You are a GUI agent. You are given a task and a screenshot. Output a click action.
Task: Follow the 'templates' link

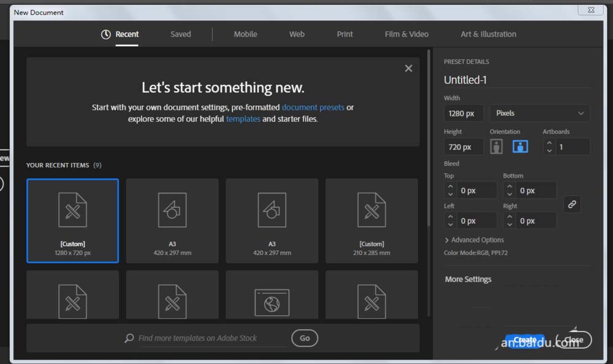pyautogui.click(x=243, y=119)
